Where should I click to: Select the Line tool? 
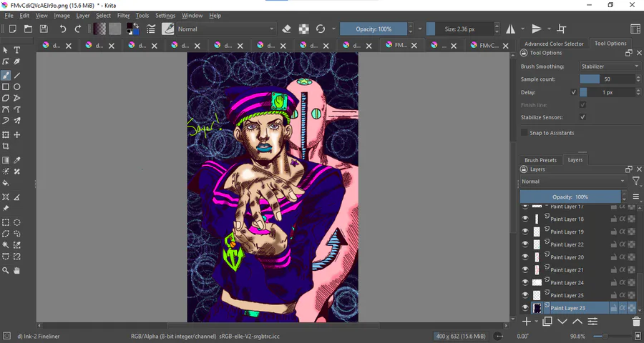pos(17,75)
